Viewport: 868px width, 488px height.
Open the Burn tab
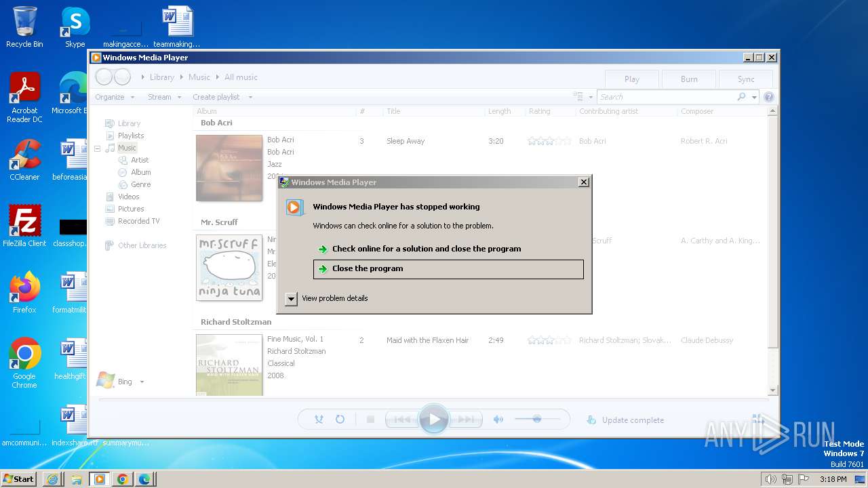point(689,79)
